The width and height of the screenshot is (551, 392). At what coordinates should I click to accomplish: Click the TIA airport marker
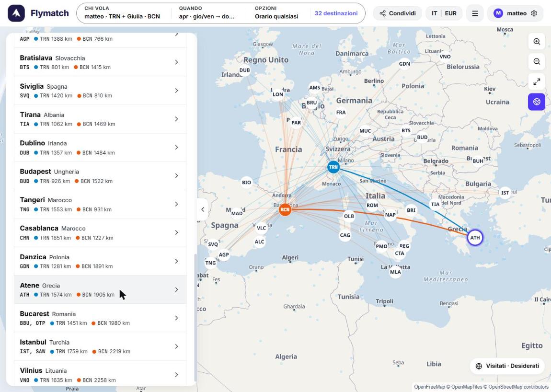(x=436, y=204)
